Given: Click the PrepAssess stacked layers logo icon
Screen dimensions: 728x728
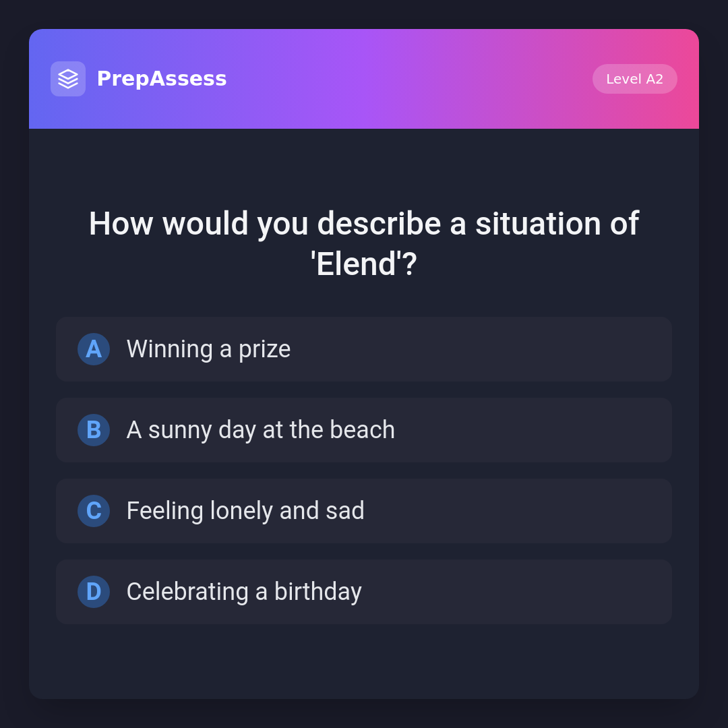Looking at the screenshot, I should point(68,79).
